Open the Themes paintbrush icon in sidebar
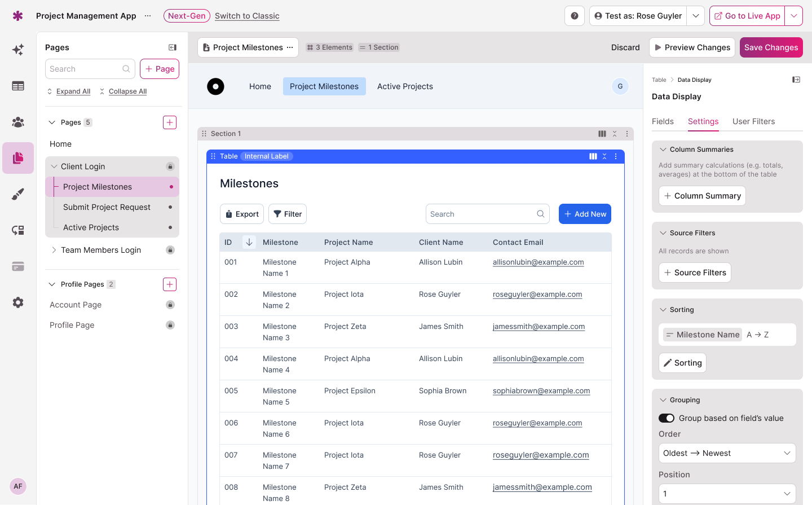This screenshot has width=812, height=505. [18, 194]
